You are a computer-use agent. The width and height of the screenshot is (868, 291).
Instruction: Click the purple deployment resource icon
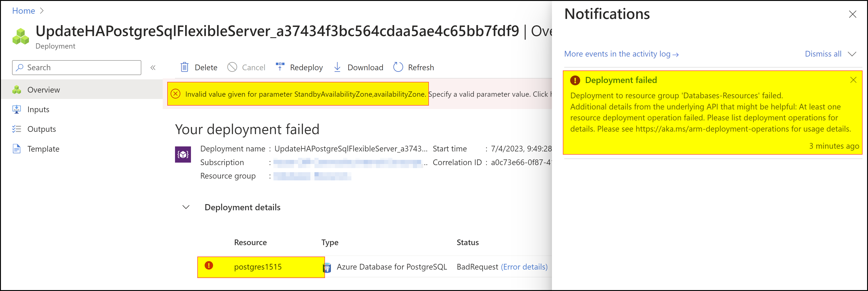(183, 154)
